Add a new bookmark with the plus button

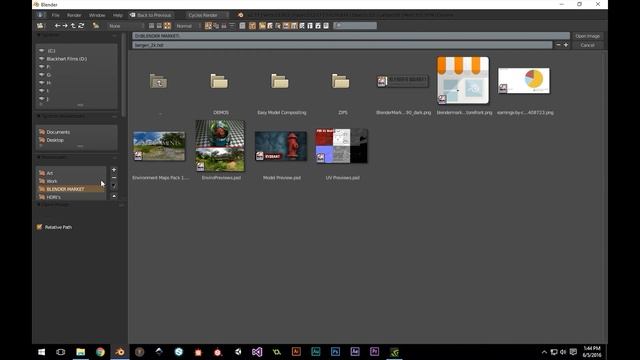pyautogui.click(x=114, y=170)
